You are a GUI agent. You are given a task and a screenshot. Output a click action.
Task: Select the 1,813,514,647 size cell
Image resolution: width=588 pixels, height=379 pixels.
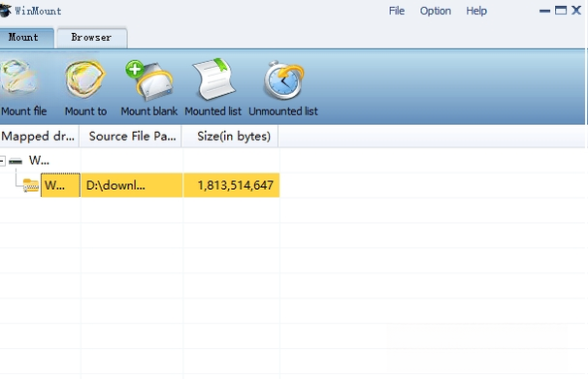tap(231, 185)
